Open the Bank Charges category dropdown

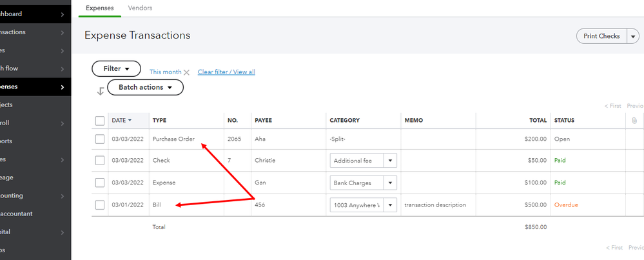pos(390,183)
